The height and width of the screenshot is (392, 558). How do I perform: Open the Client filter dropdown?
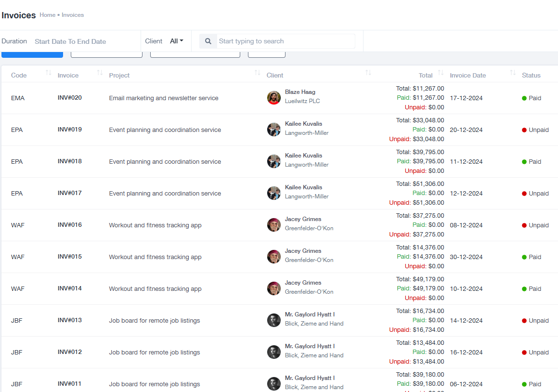[176, 41]
